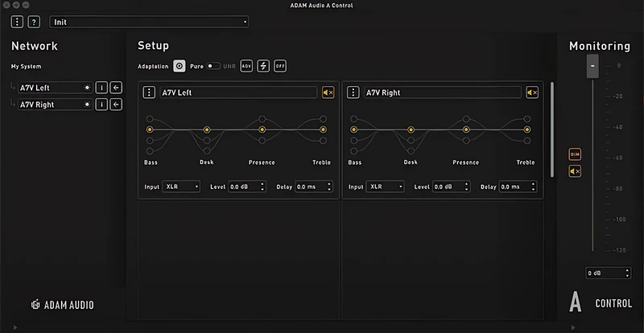This screenshot has height=333, width=644.
Task: Toggle the DIM button in Monitoring
Action: point(575,154)
